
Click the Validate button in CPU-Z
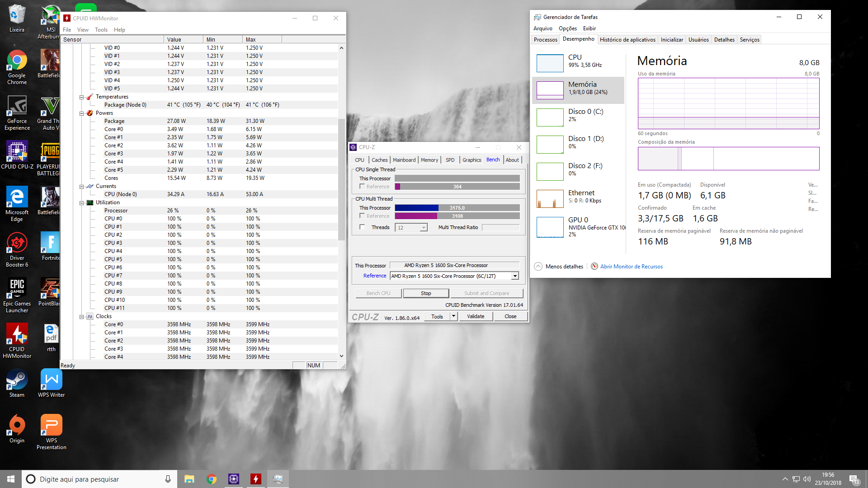pyautogui.click(x=476, y=317)
